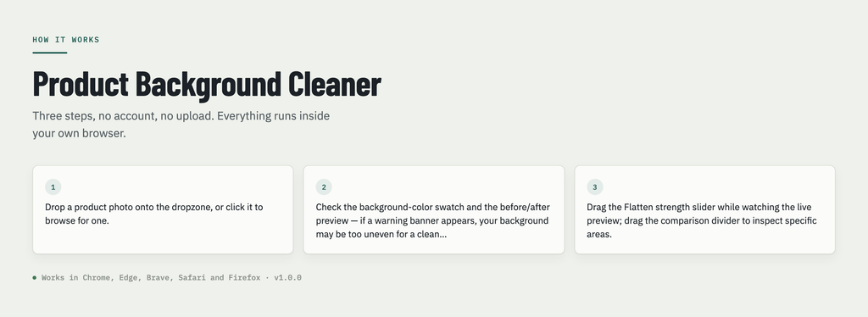Select the 'Drag the Flatten strength slider' card
This screenshot has height=317, width=868.
tap(704, 209)
